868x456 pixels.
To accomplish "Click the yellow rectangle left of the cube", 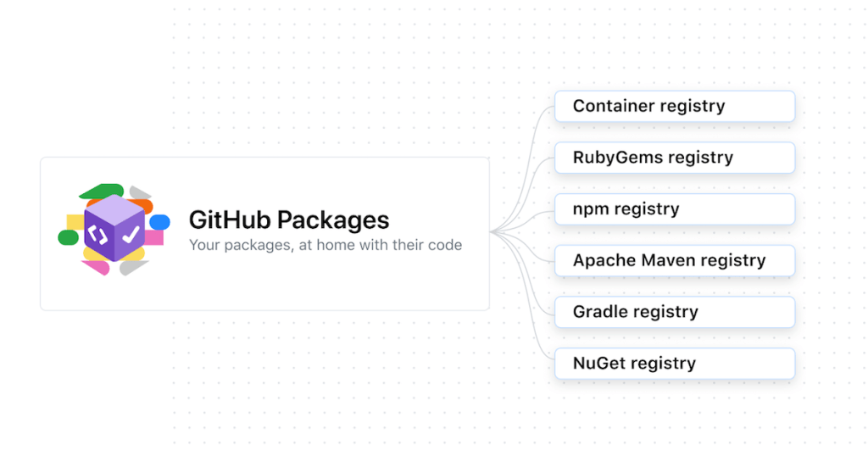I will 75,222.
